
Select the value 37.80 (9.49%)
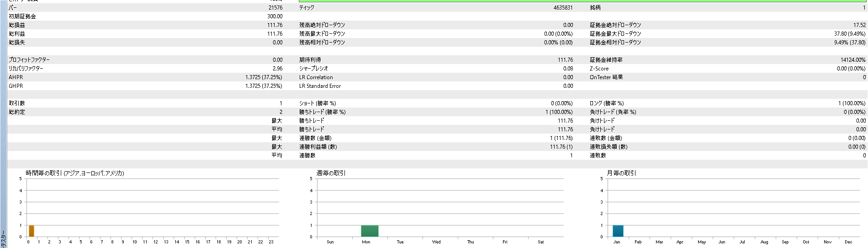[850, 34]
